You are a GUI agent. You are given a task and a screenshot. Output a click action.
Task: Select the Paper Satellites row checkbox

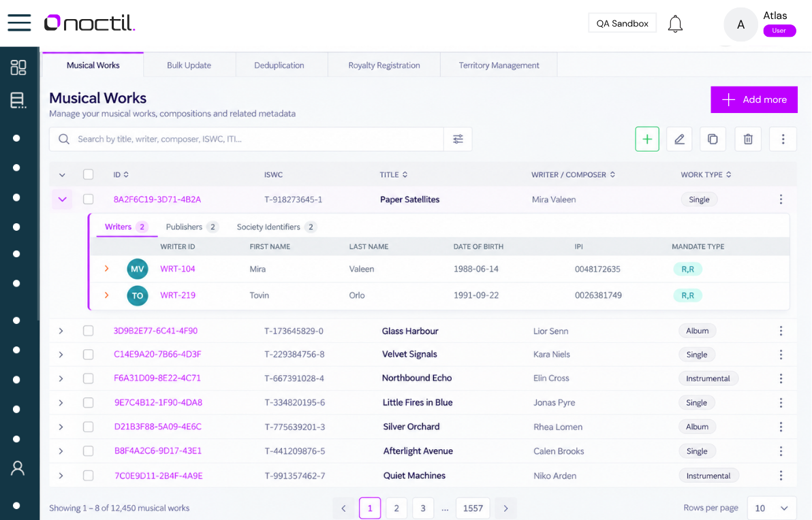pos(88,199)
